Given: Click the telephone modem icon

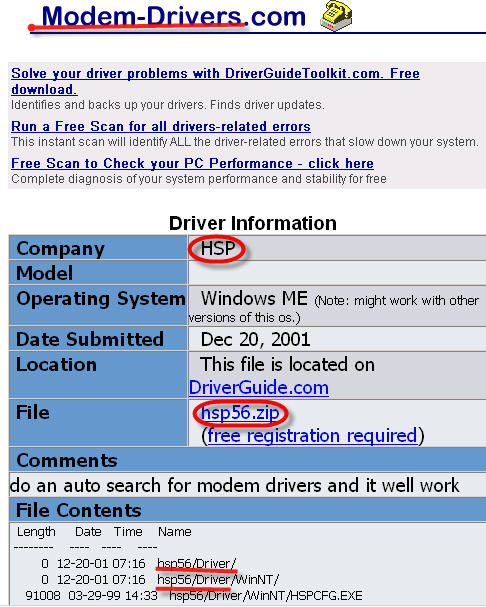Looking at the screenshot, I should pos(336,16).
